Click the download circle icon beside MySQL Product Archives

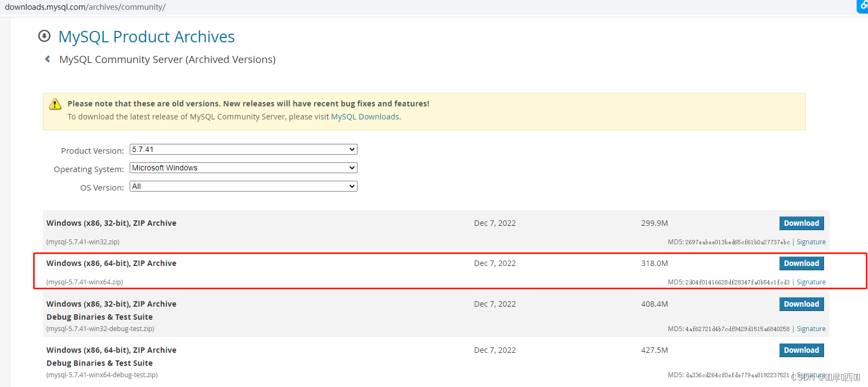coord(44,36)
